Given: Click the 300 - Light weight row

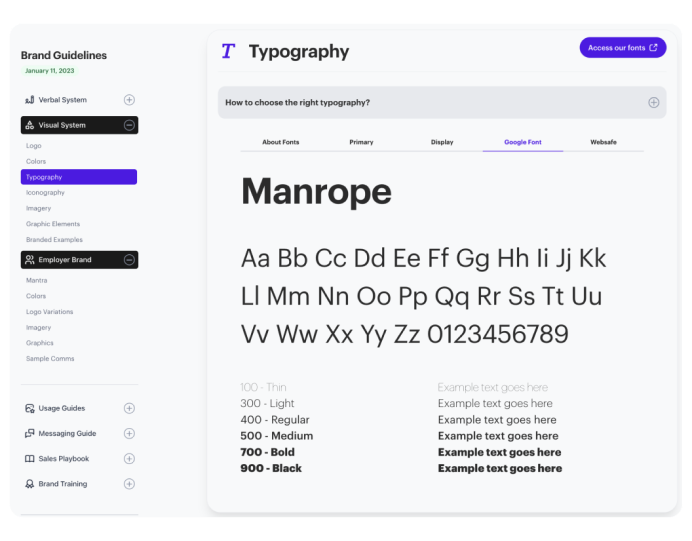Looking at the screenshot, I should tap(267, 403).
